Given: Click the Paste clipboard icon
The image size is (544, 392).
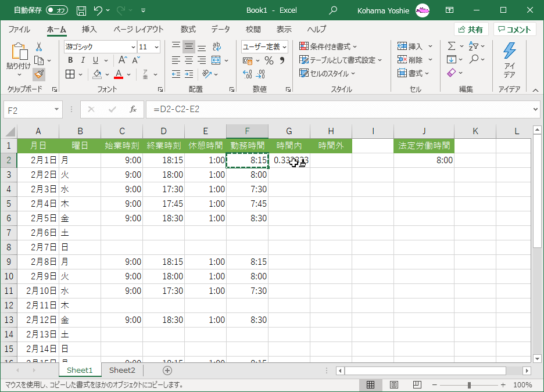Looking at the screenshot, I should pyautogui.click(x=19, y=51).
